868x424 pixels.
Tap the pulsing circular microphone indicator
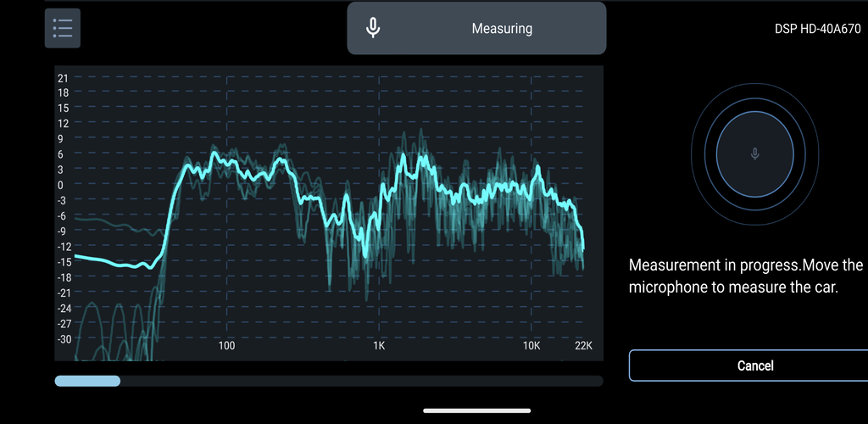[x=754, y=153]
